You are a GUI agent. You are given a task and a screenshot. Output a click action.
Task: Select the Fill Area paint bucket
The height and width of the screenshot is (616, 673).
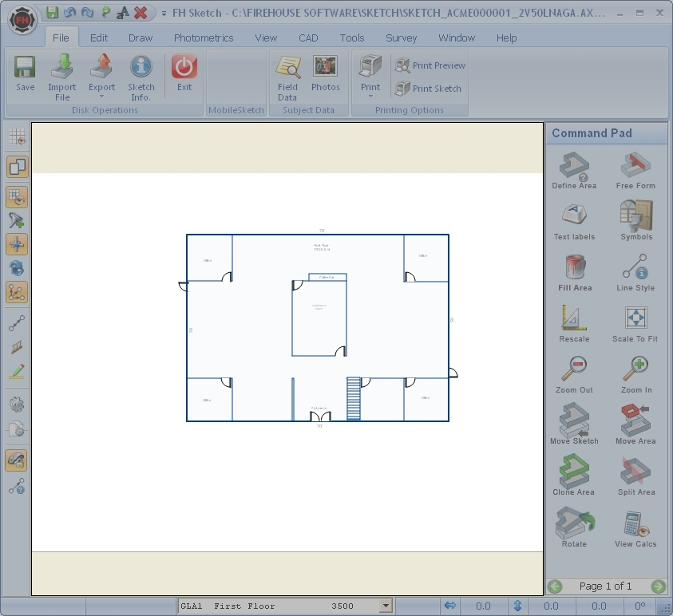point(575,273)
